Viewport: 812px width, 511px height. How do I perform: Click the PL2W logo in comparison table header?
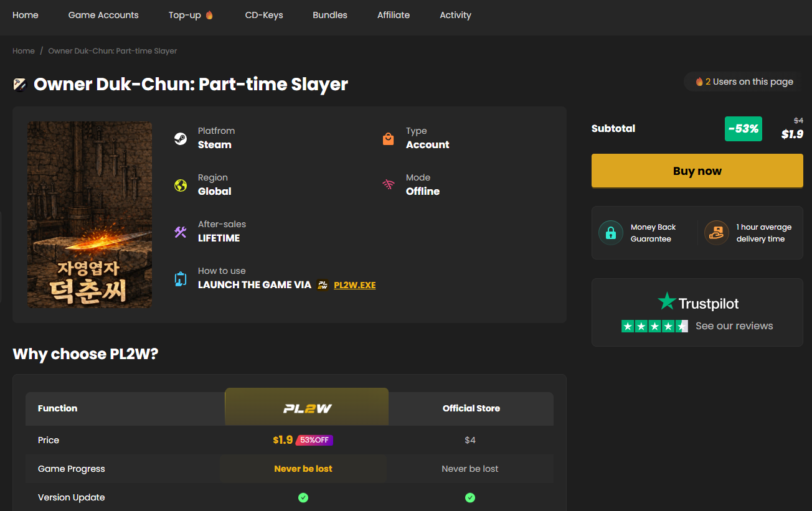pos(306,408)
